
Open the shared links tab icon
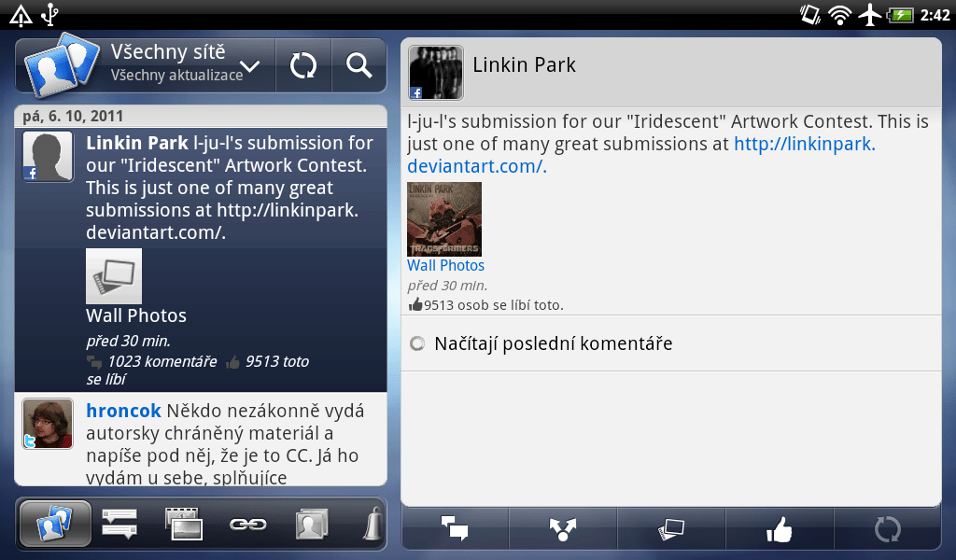click(x=247, y=524)
